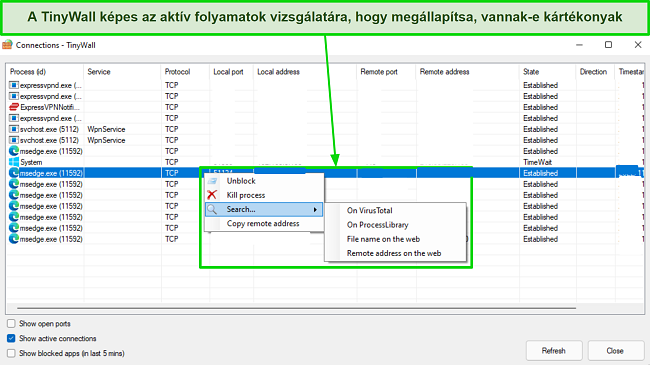Choose Remote address on the web
Image resolution: width=650 pixels, height=365 pixels.
tap(394, 253)
